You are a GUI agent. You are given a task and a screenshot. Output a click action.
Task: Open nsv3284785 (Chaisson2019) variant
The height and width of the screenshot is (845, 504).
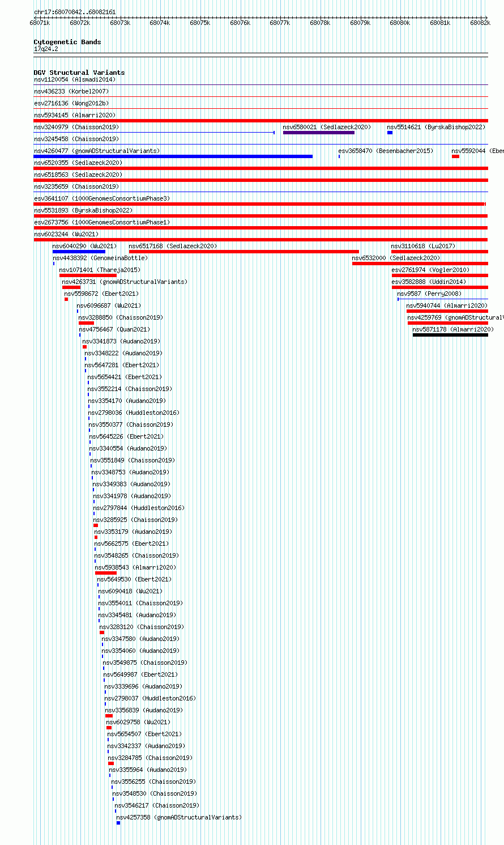[x=151, y=758]
